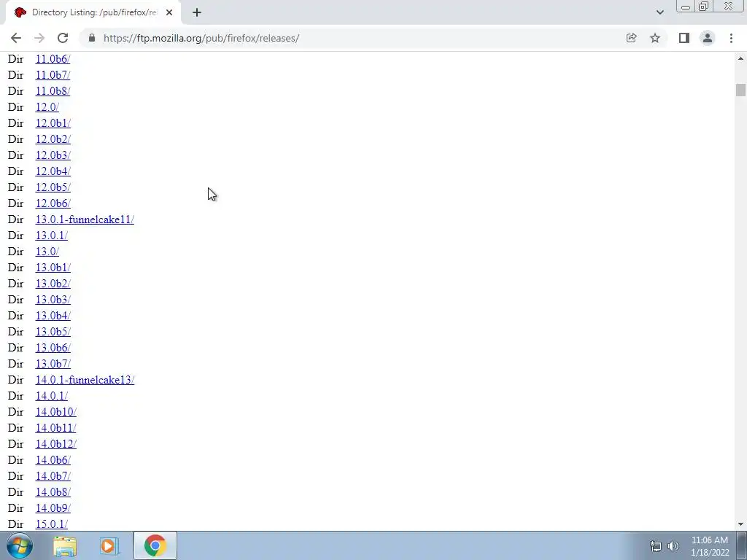This screenshot has height=560, width=747.
Task: Open the 12.0/ directory
Action: click(x=47, y=107)
